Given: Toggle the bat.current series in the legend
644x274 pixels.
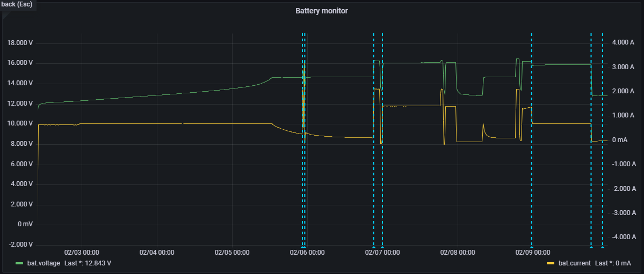Looking at the screenshot, I should point(574,263).
